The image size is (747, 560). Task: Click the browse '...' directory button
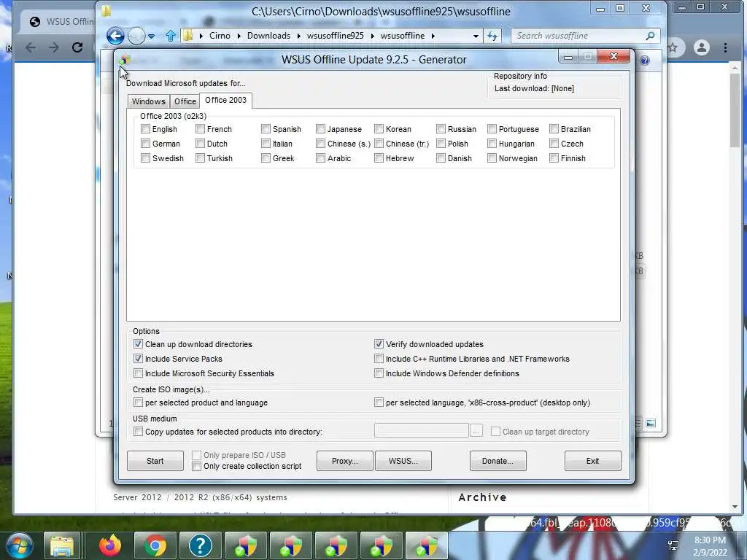(x=476, y=431)
